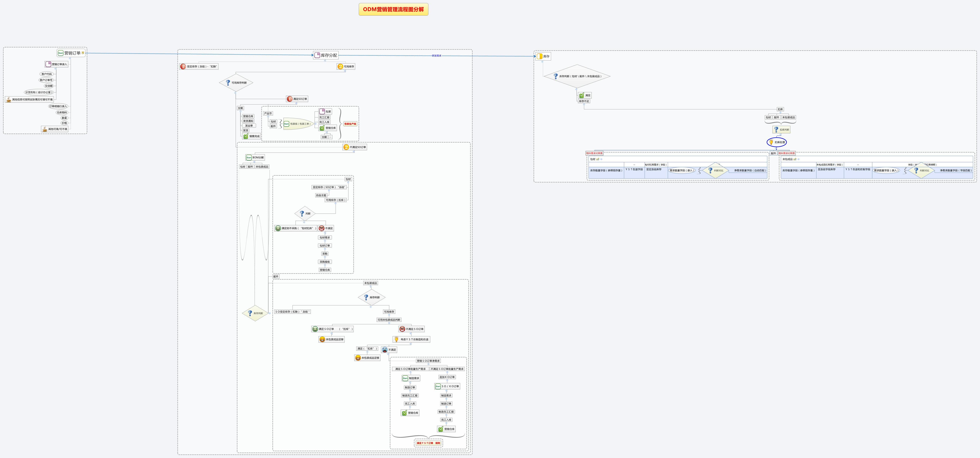
Task: Collapse the 未包成品 table
Action: (x=798, y=159)
